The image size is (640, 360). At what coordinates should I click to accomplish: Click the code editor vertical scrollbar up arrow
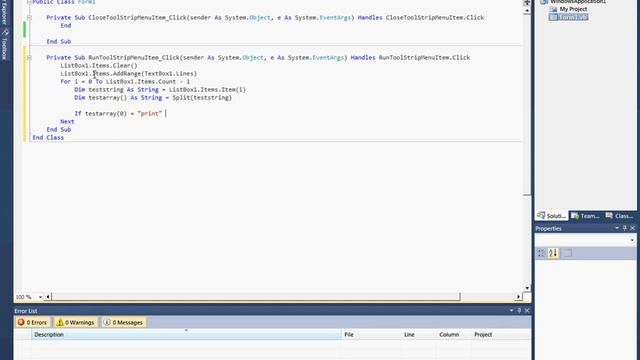(x=527, y=11)
